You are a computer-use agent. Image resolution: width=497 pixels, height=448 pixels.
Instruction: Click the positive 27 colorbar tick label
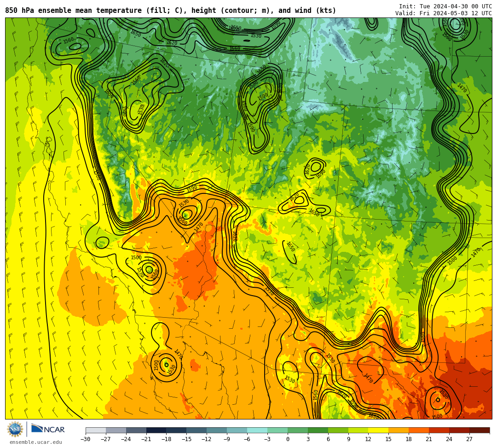tap(470, 439)
